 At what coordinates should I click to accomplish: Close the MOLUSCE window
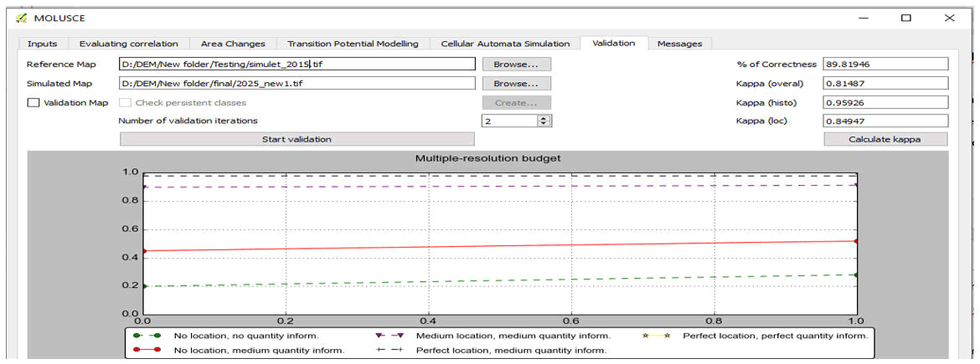(x=948, y=18)
